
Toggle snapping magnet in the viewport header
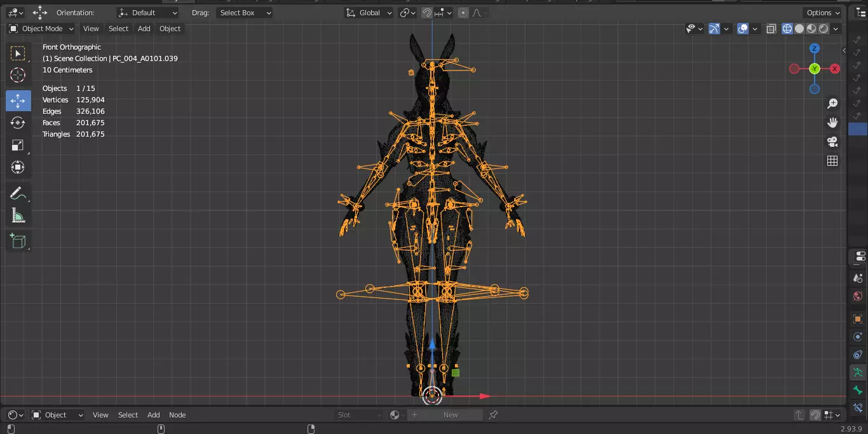point(428,13)
